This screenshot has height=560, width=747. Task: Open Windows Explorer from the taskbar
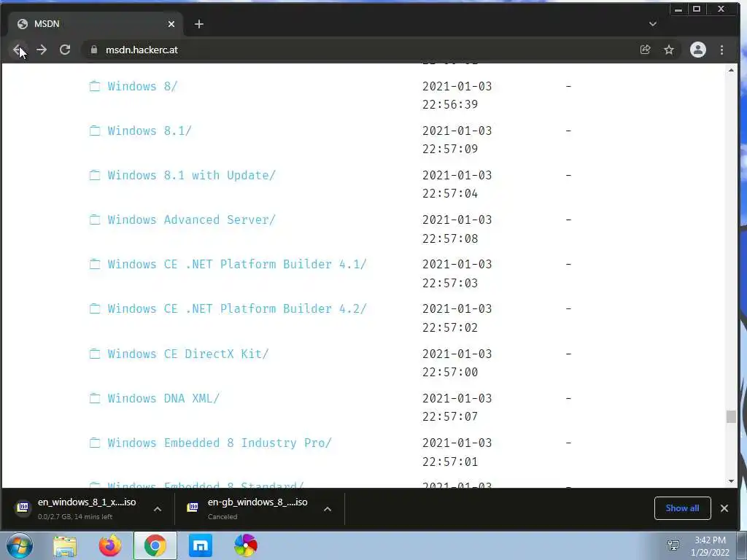tap(65, 545)
